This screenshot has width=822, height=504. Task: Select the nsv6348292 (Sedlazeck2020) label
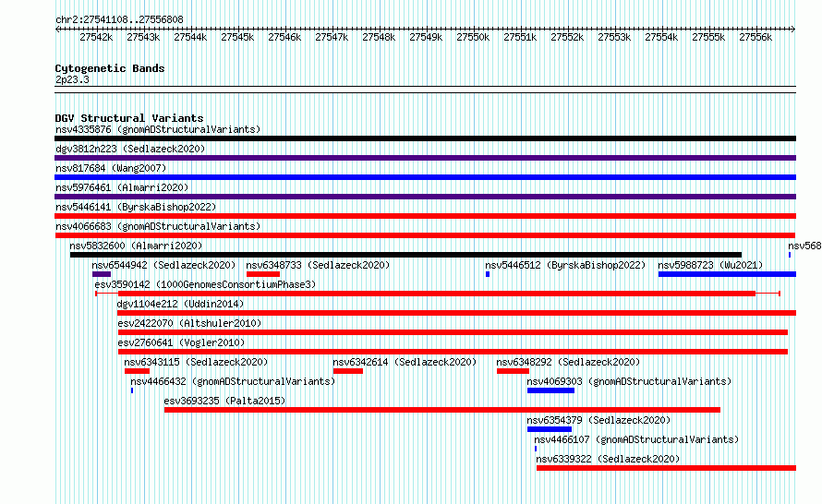pos(568,362)
